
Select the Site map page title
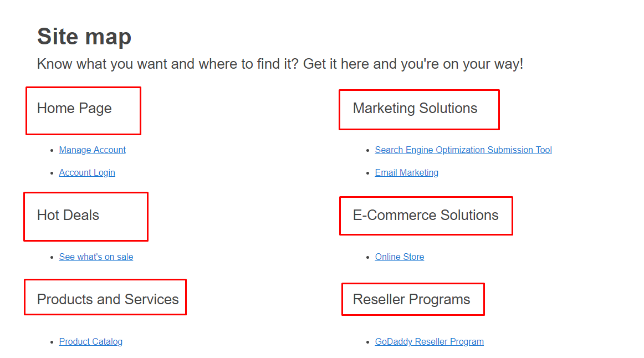(x=84, y=36)
